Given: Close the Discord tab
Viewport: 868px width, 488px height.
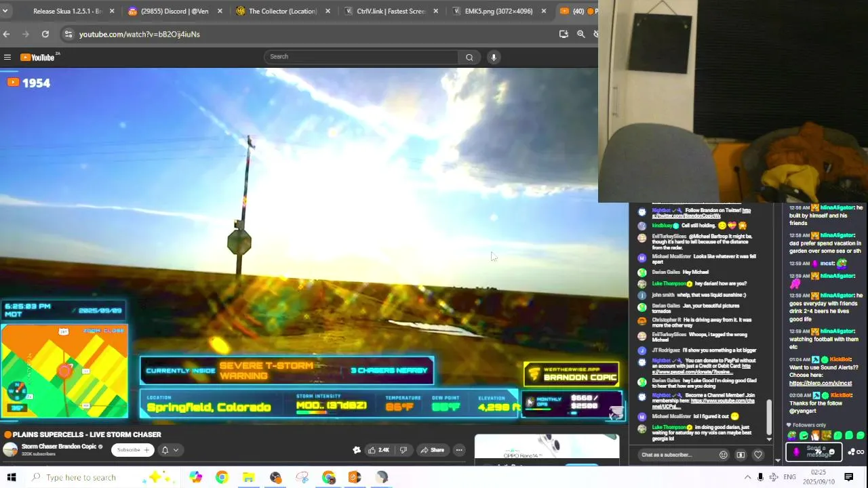Looking at the screenshot, I should click(x=220, y=11).
